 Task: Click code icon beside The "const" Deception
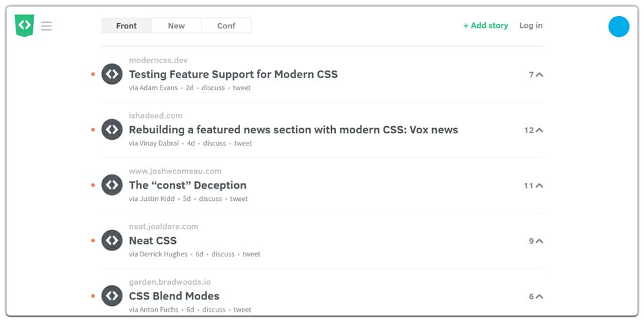(112, 185)
